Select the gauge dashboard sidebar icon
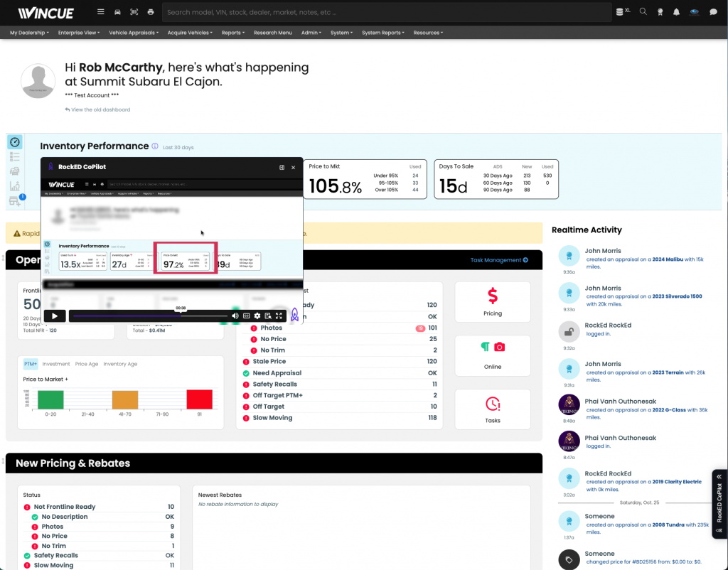 pyautogui.click(x=15, y=142)
